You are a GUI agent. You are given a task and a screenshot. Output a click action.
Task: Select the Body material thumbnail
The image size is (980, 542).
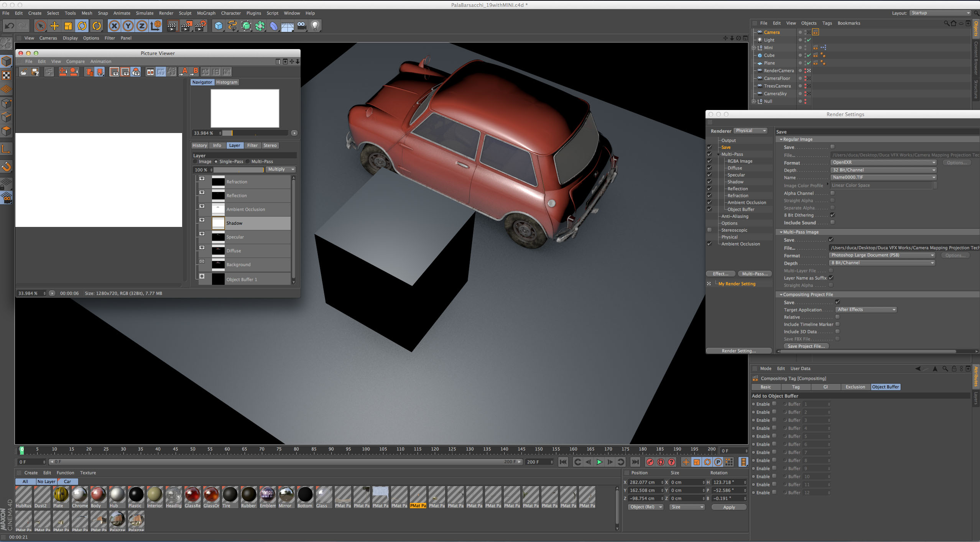98,494
